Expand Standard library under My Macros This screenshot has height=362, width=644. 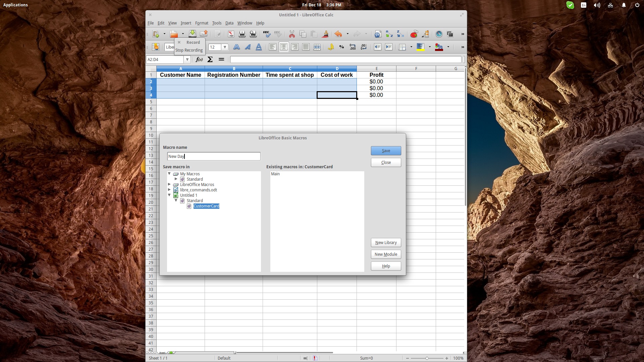176,179
